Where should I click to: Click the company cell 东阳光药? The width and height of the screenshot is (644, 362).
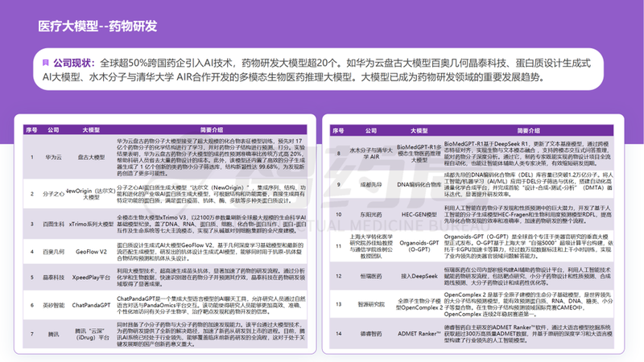tap(371, 214)
